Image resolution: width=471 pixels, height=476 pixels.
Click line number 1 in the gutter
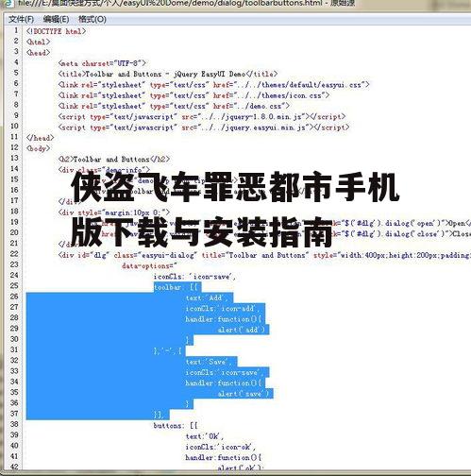pyautogui.click(x=16, y=30)
